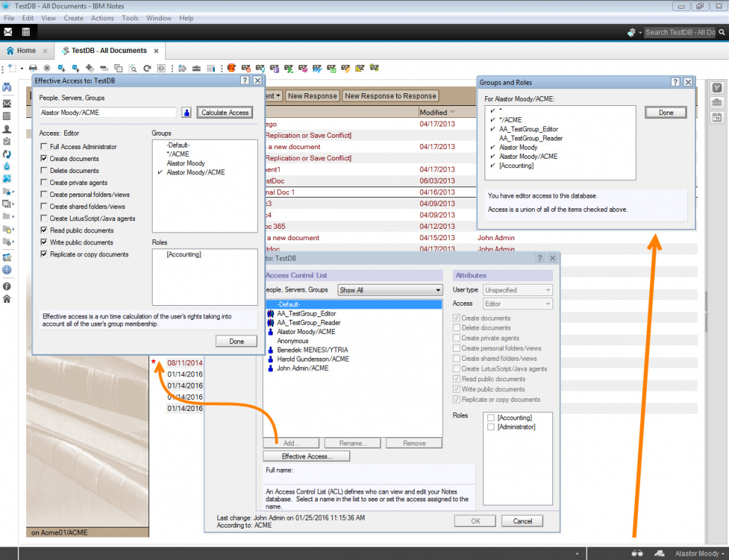Toggle Create shared folders/views in Effective Access
Viewport: 729px width, 560px height.
(x=45, y=206)
